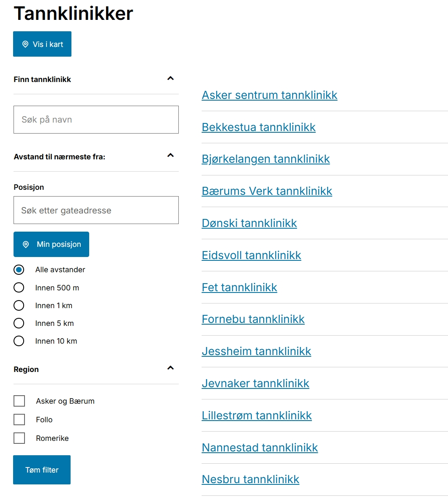Check the Asker og Bærum region box
Screen dimensions: 448x503
[19, 401]
